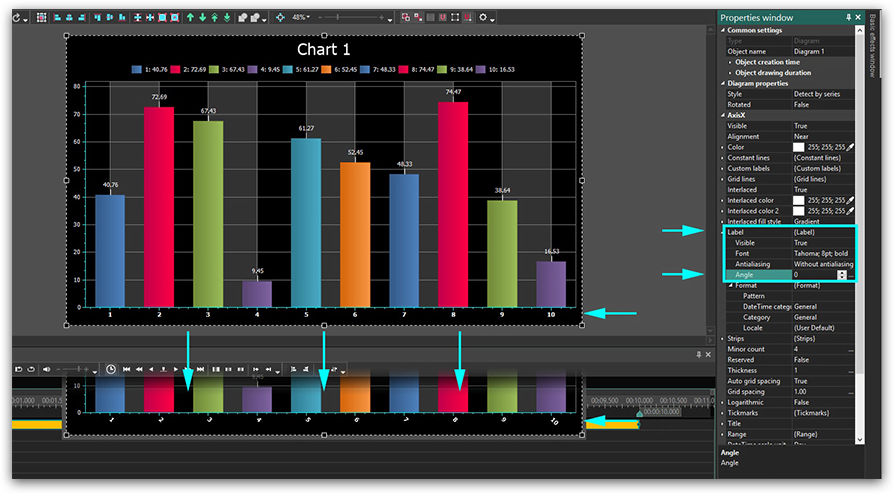Expand the Tickmarks property group
The image size is (894, 494).
[x=723, y=412]
